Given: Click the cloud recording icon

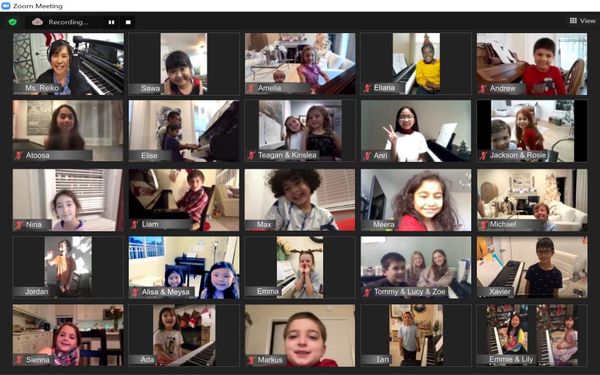Looking at the screenshot, I should tap(38, 22).
